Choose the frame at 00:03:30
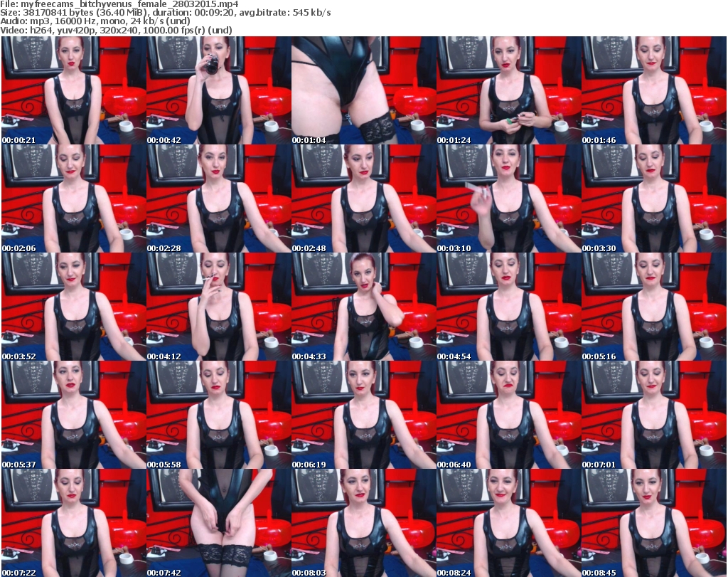 point(654,198)
